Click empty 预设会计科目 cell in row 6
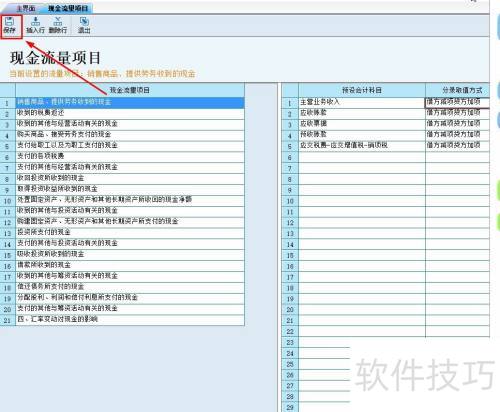The width and height of the screenshot is (500, 412). [362, 157]
